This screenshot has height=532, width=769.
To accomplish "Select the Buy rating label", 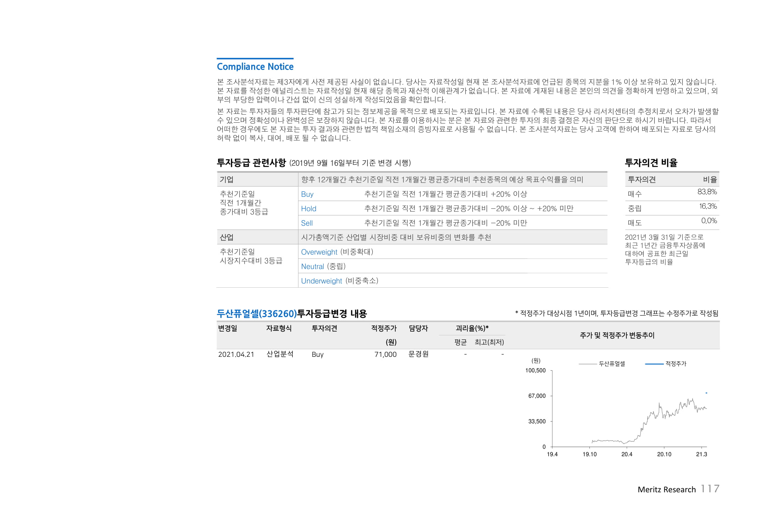I will pyautogui.click(x=307, y=194).
